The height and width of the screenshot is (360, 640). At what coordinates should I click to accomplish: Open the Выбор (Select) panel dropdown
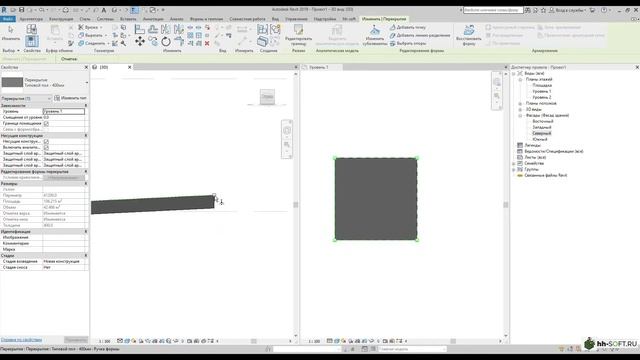point(11,51)
